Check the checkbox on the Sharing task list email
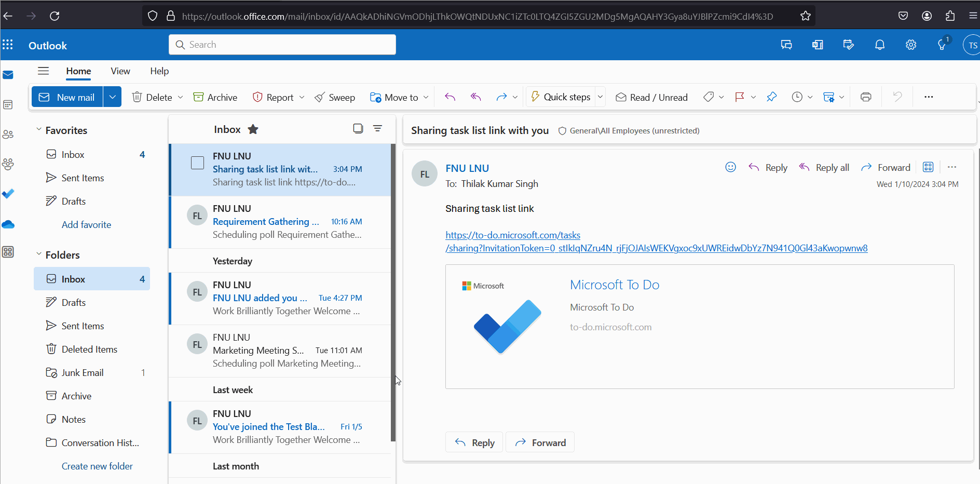Viewport: 980px width, 484px height. coord(197,163)
